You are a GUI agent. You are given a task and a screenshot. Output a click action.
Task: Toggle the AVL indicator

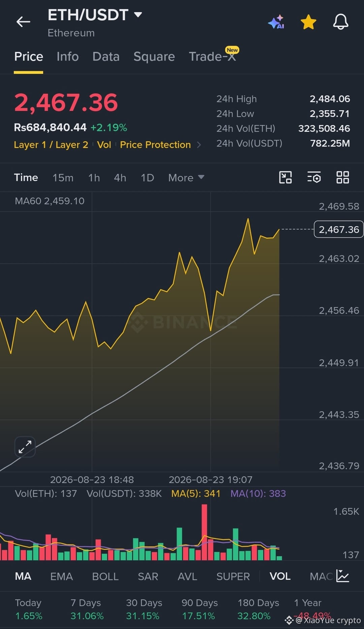[187, 576]
